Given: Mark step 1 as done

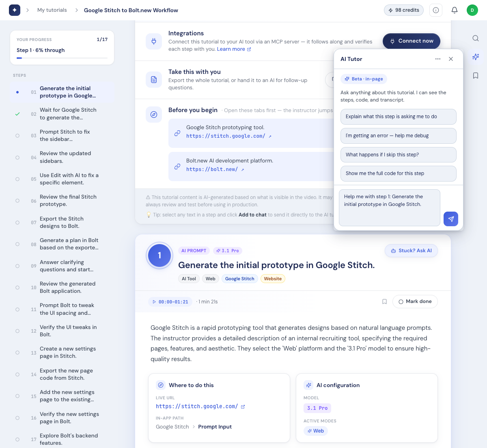Looking at the screenshot, I should 415,301.
